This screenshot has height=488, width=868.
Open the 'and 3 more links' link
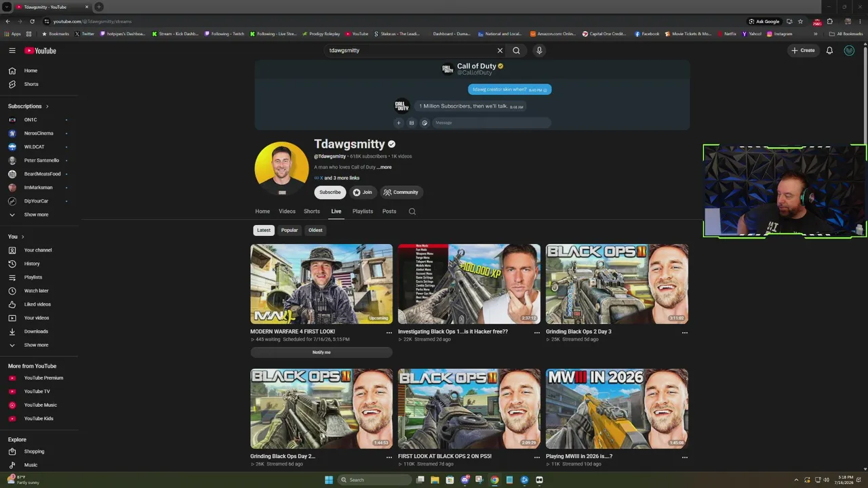342,178
